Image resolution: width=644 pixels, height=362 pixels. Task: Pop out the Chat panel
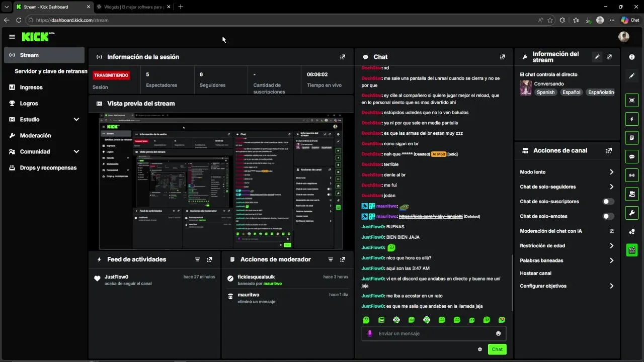pyautogui.click(x=502, y=57)
